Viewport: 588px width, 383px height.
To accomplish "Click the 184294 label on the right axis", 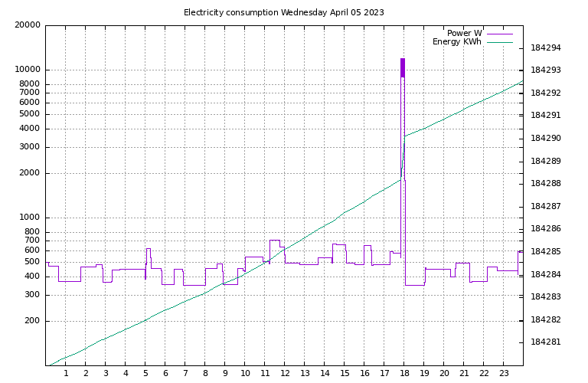I will pyautogui.click(x=546, y=48).
